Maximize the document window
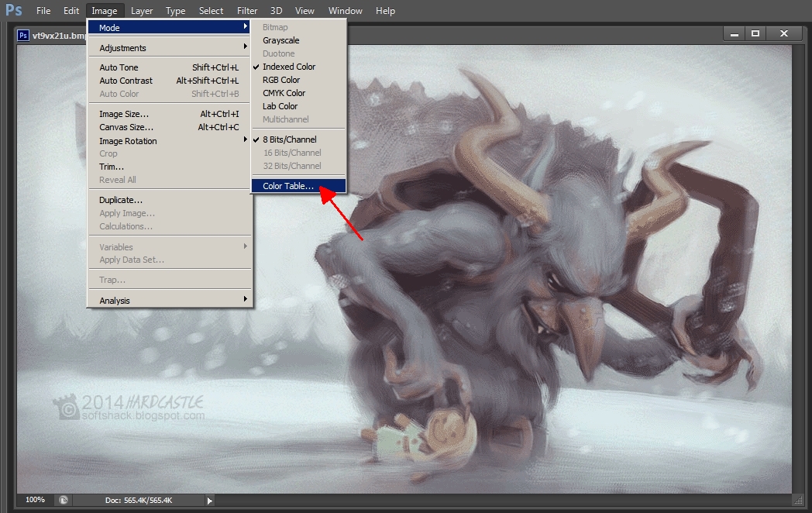812x513 pixels. point(755,33)
